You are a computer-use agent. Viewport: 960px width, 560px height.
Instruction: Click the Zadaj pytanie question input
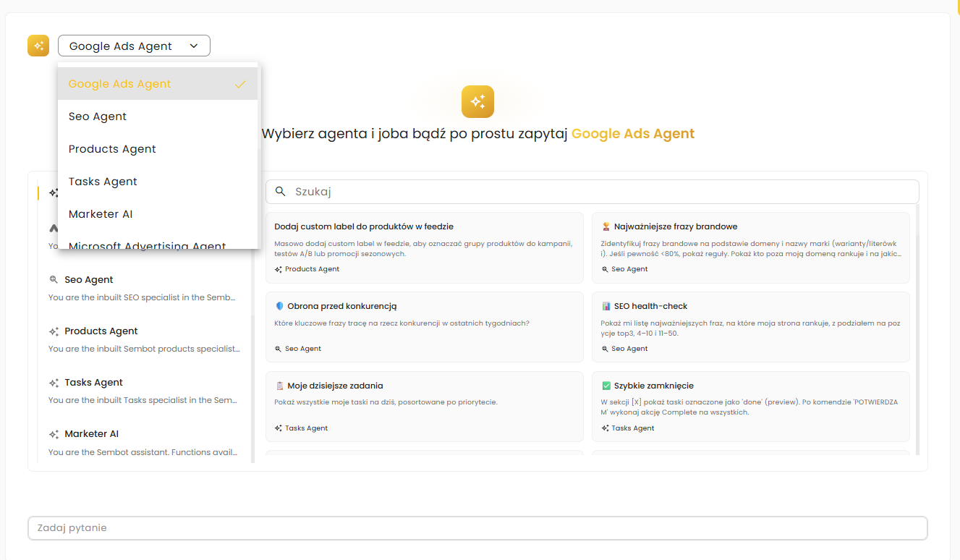tap(477, 528)
